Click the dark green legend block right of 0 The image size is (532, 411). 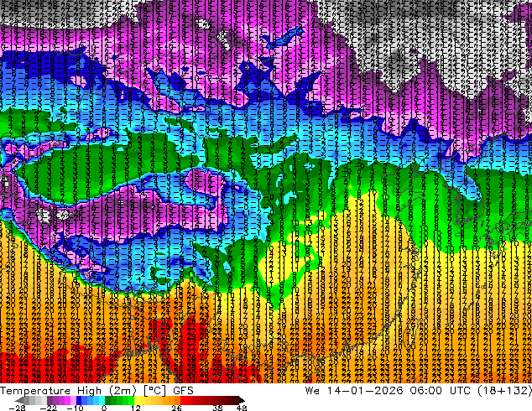tap(107, 400)
